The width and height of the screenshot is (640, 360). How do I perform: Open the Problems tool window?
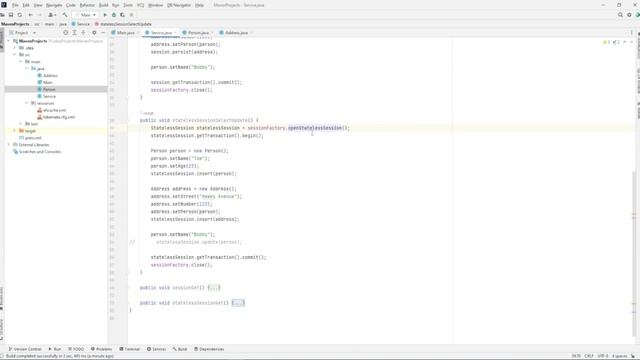[101, 349]
